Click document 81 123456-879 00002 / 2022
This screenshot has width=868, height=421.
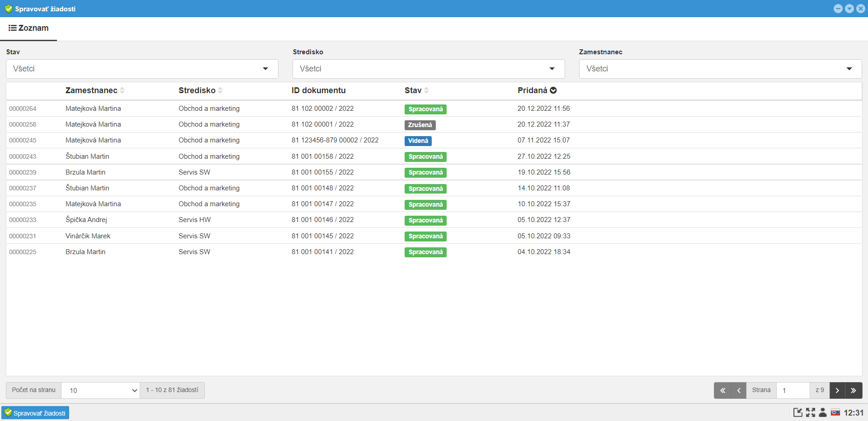click(x=335, y=140)
